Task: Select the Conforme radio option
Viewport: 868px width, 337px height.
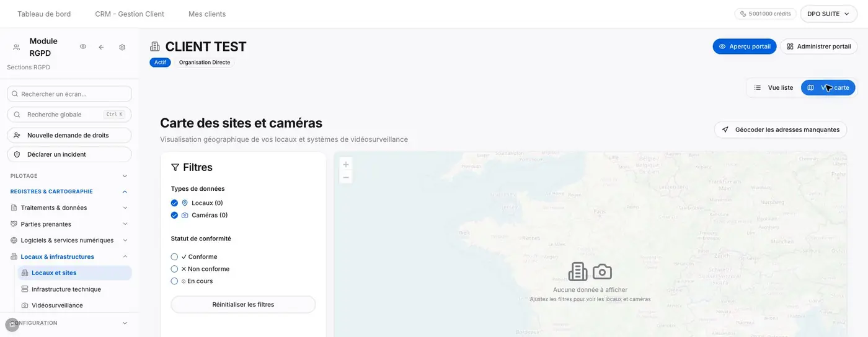Action: tap(174, 257)
